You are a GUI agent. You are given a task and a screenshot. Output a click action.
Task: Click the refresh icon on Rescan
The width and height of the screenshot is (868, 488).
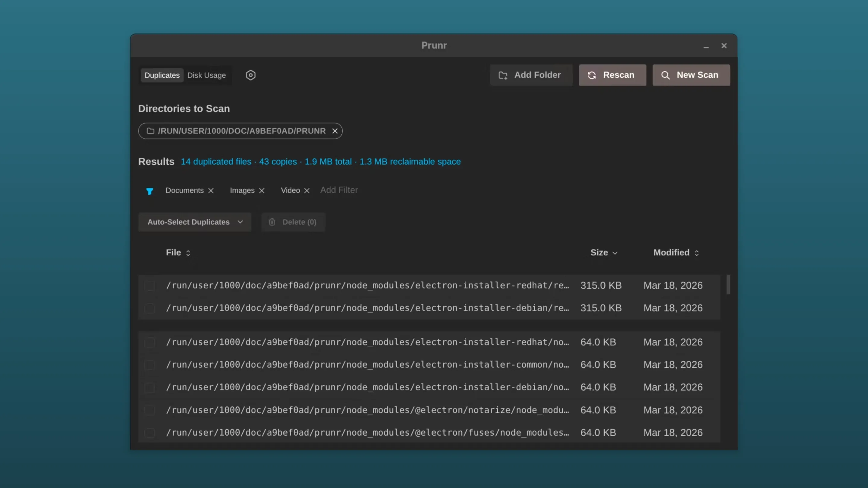(x=592, y=75)
